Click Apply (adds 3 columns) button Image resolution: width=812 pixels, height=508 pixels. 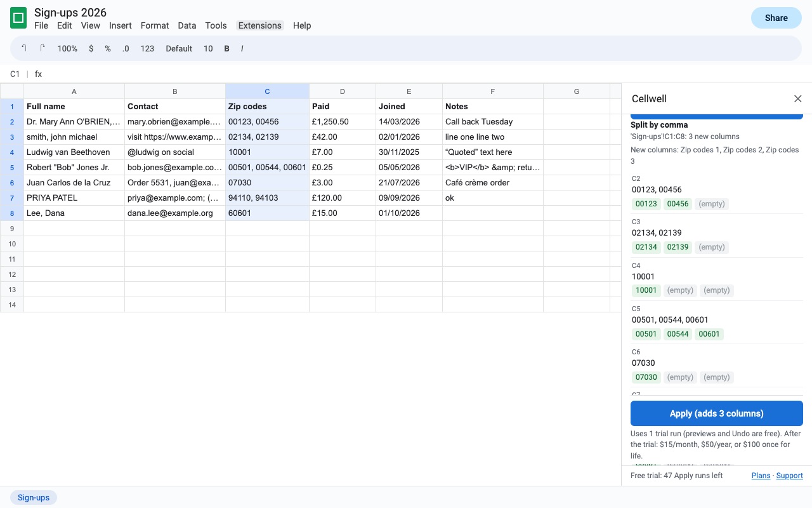717,413
